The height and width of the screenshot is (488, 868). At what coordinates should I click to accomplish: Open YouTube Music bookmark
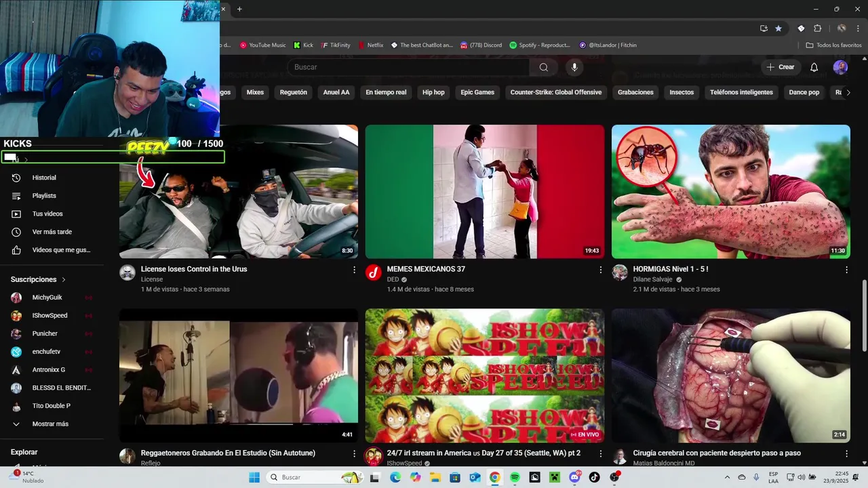pos(262,45)
